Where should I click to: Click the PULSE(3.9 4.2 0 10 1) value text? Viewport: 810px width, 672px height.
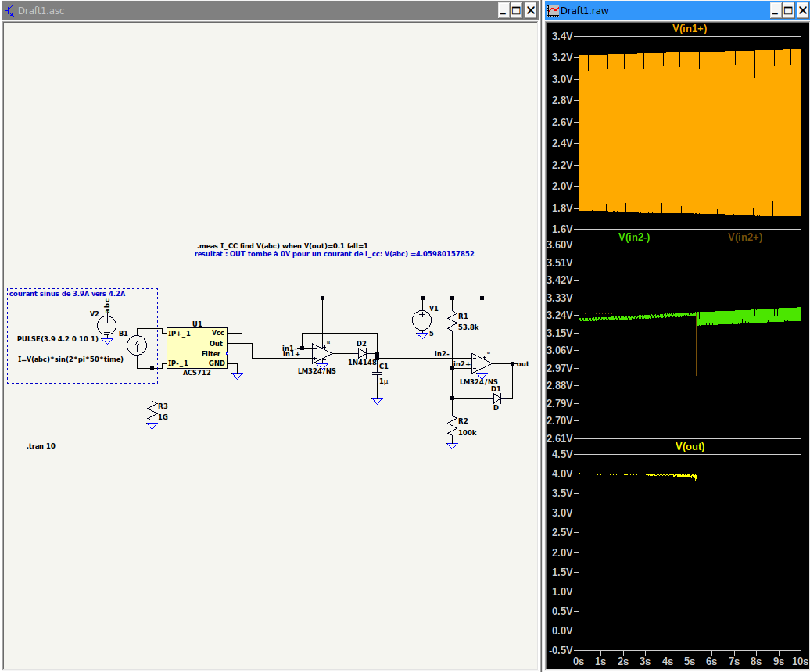click(57, 340)
